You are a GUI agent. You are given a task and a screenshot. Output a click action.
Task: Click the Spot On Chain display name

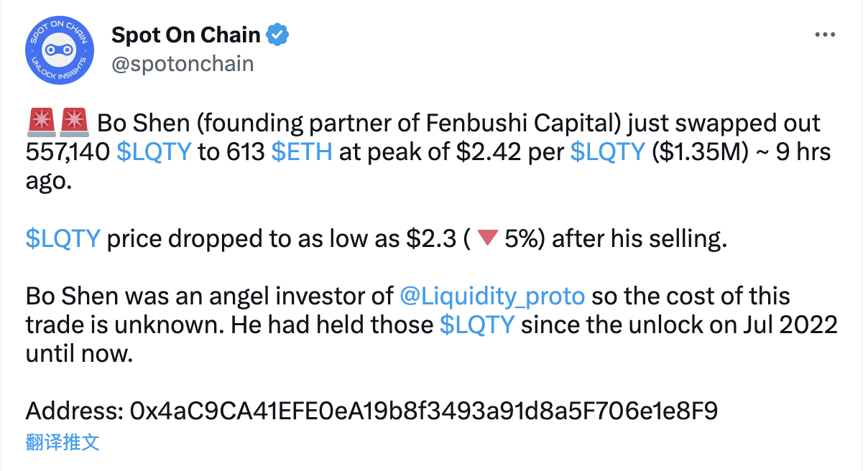click(185, 34)
